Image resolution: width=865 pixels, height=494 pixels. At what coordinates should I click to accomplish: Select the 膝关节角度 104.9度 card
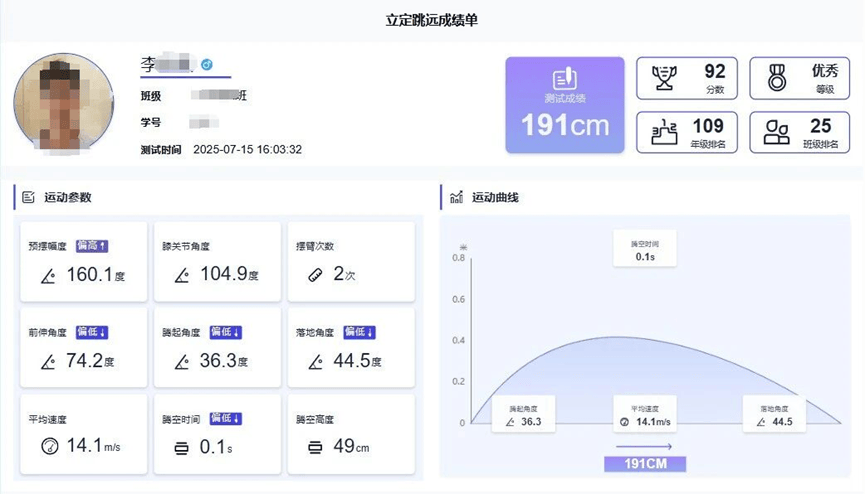[215, 262]
